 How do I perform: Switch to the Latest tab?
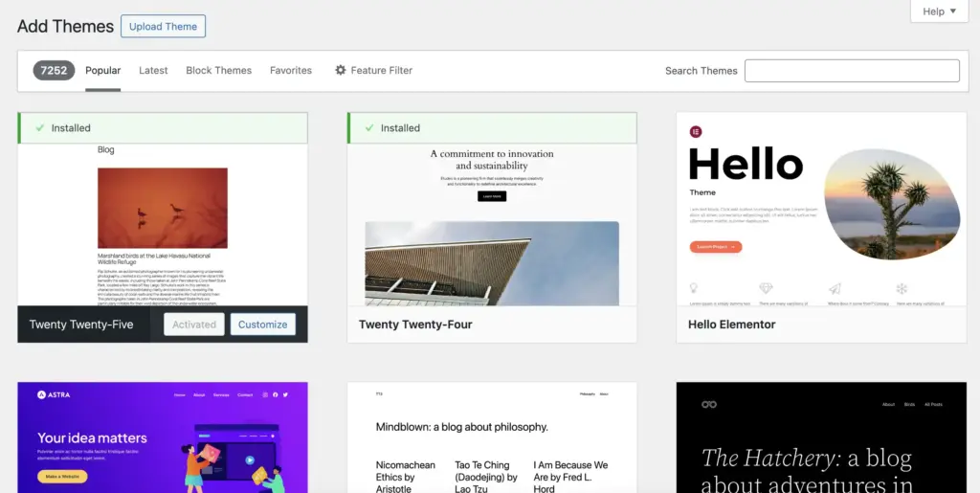[153, 71]
